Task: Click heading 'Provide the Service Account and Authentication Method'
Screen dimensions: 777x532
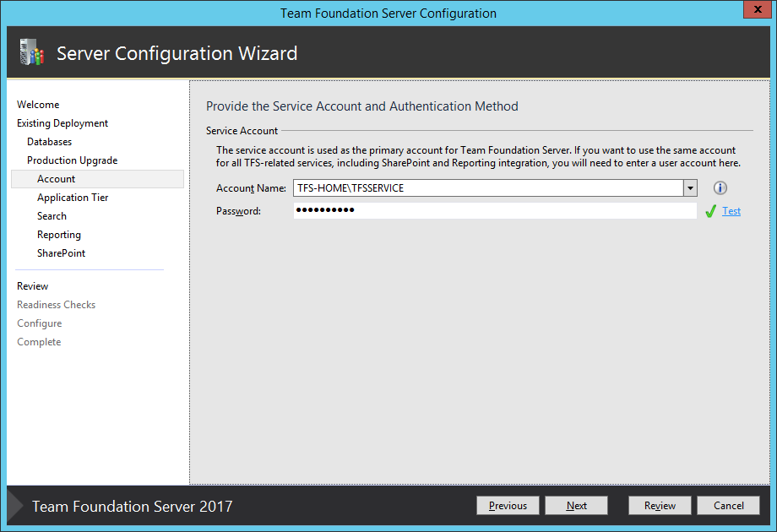Action: [x=362, y=106]
